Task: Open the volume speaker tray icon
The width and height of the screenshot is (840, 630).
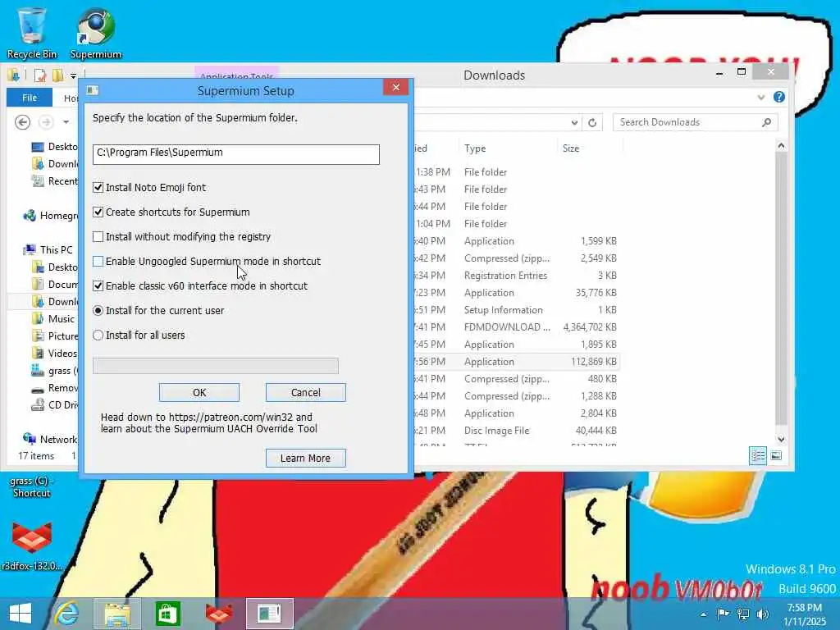Action: point(763,614)
